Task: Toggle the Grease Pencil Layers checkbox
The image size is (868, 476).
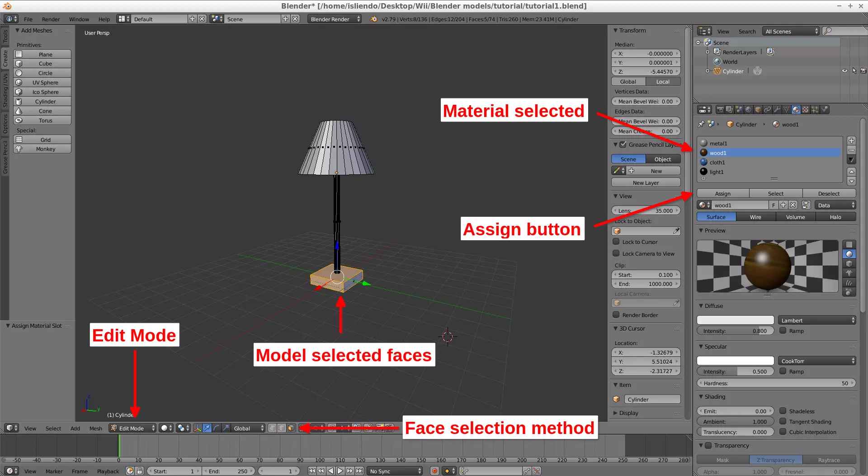Action: (623, 145)
